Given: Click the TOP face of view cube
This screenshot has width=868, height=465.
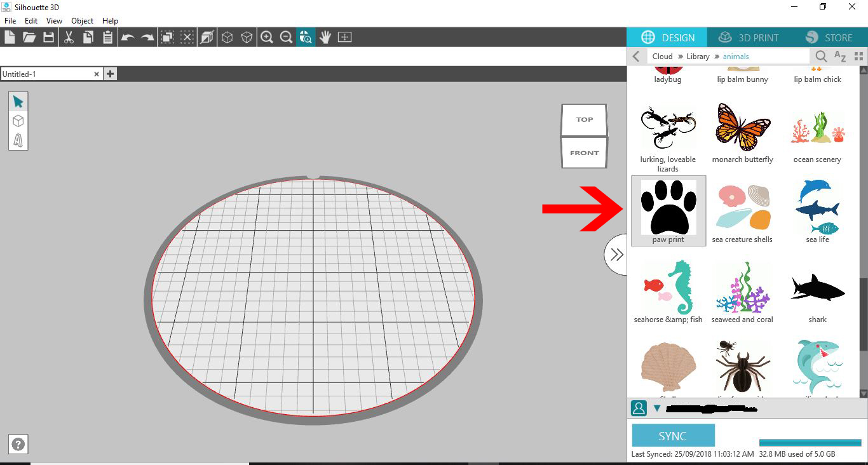Looking at the screenshot, I should (584, 119).
